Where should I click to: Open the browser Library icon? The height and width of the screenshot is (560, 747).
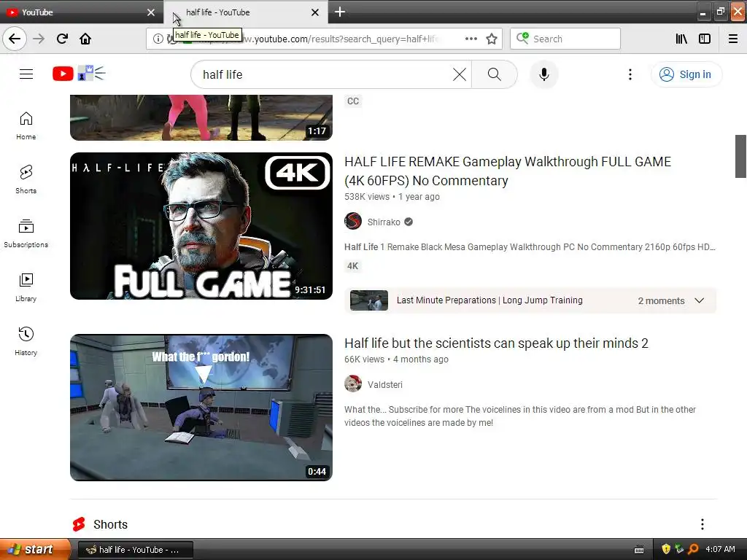tap(681, 39)
